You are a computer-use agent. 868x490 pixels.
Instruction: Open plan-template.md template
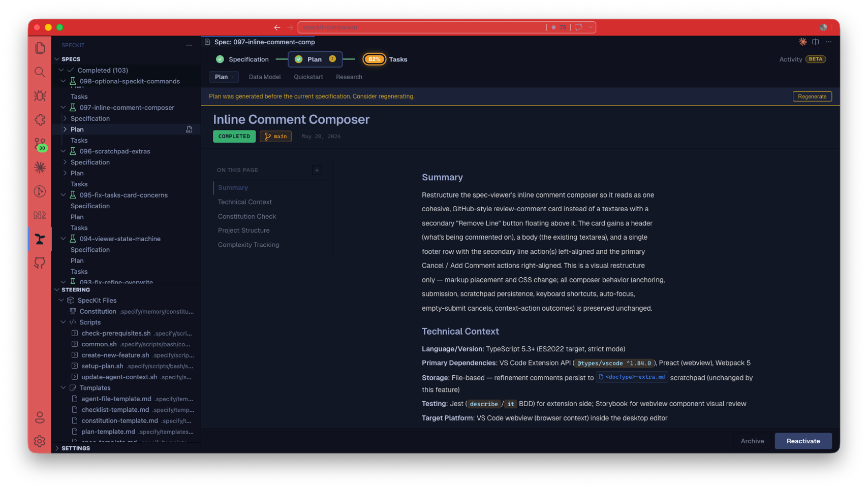pos(126,432)
